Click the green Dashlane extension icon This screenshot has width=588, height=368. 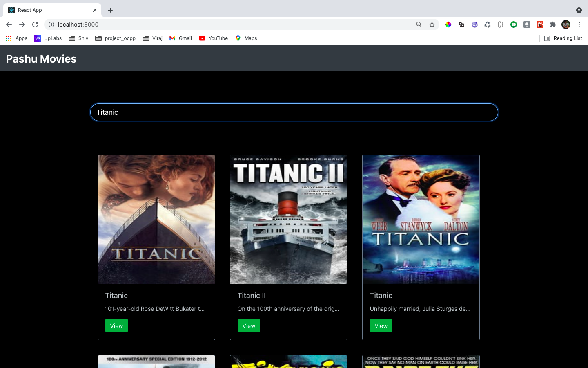(x=514, y=25)
